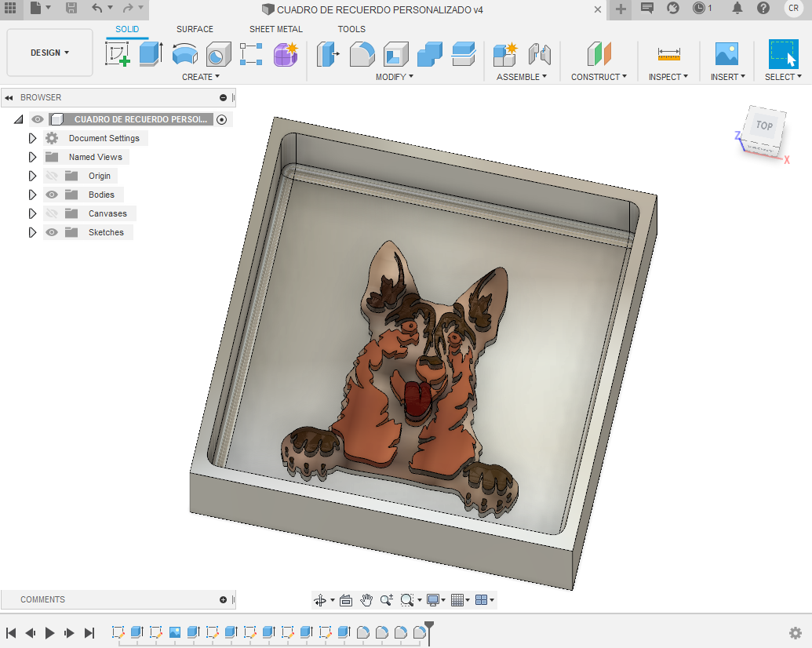Show the hidden Origin folder
The image size is (812, 648).
point(51,176)
